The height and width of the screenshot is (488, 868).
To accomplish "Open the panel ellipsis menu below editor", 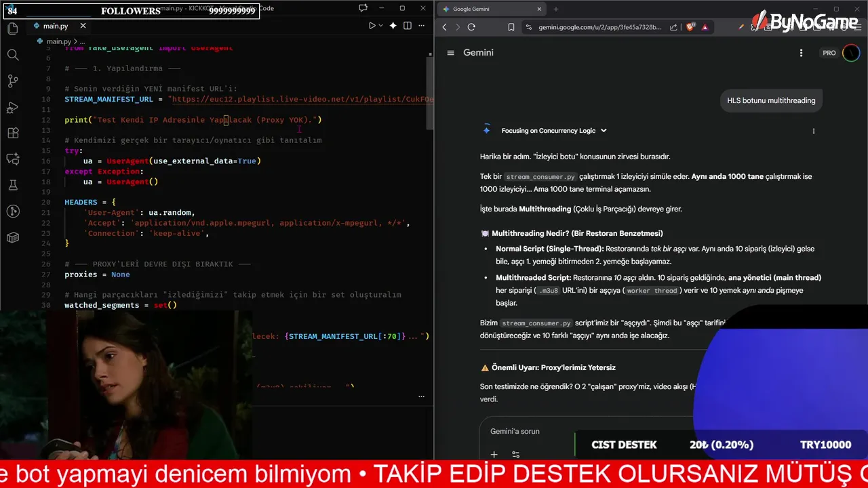I will pos(422,396).
